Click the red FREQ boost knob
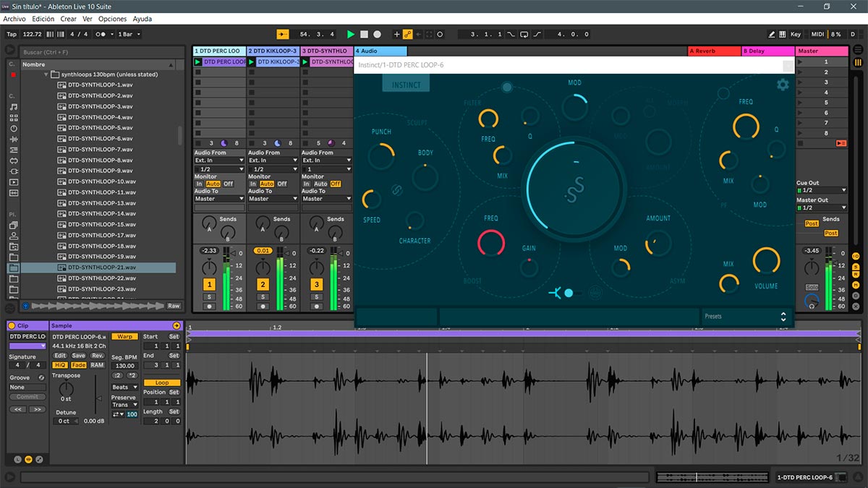 point(491,241)
